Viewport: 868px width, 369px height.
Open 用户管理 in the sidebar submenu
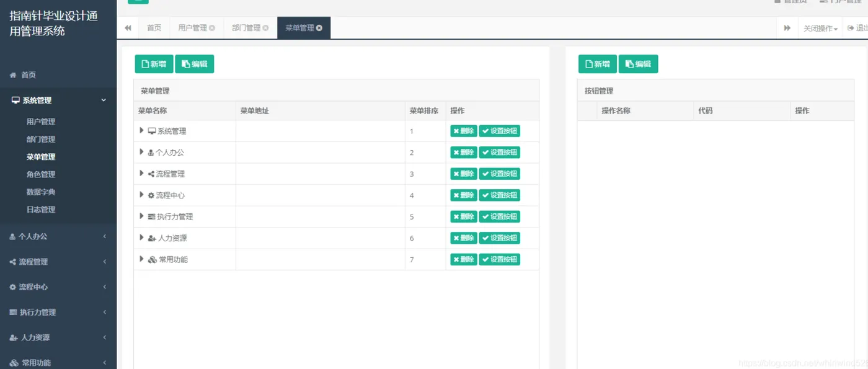pyautogui.click(x=41, y=122)
